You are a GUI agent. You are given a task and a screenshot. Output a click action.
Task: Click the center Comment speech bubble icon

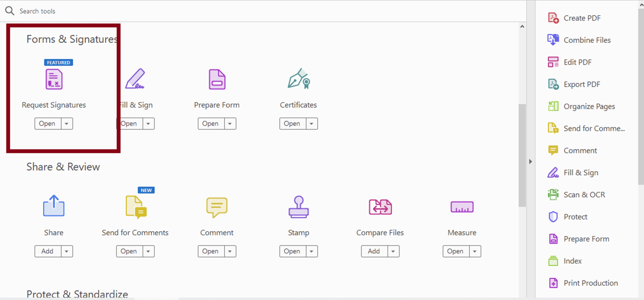[x=217, y=207]
